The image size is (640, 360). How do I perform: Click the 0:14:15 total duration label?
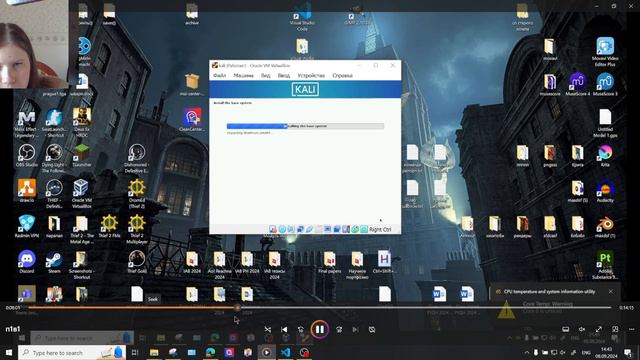[627, 308]
